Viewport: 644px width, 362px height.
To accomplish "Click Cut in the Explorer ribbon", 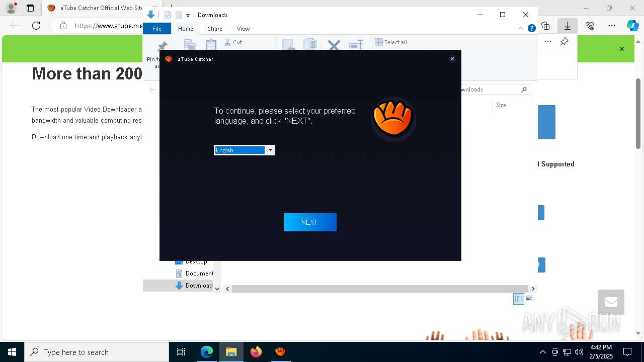I will (233, 42).
